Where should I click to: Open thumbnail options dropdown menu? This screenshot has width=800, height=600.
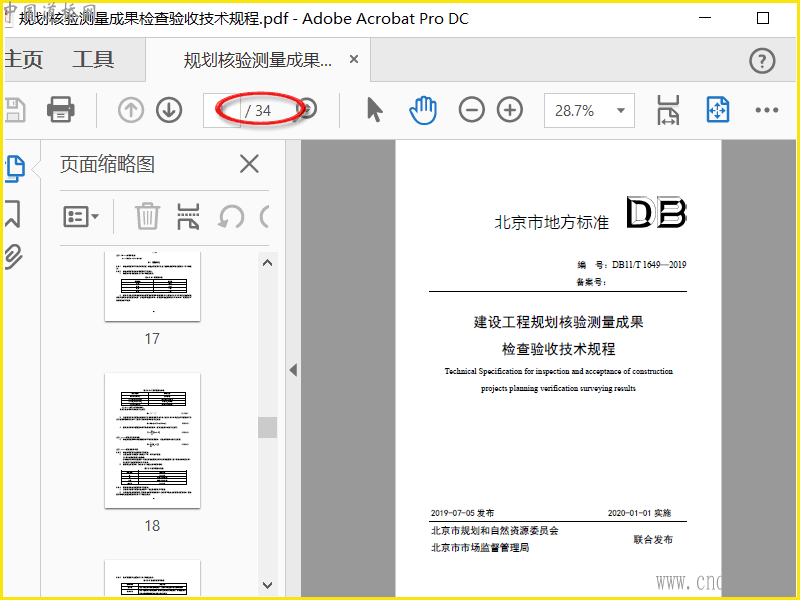(81, 216)
